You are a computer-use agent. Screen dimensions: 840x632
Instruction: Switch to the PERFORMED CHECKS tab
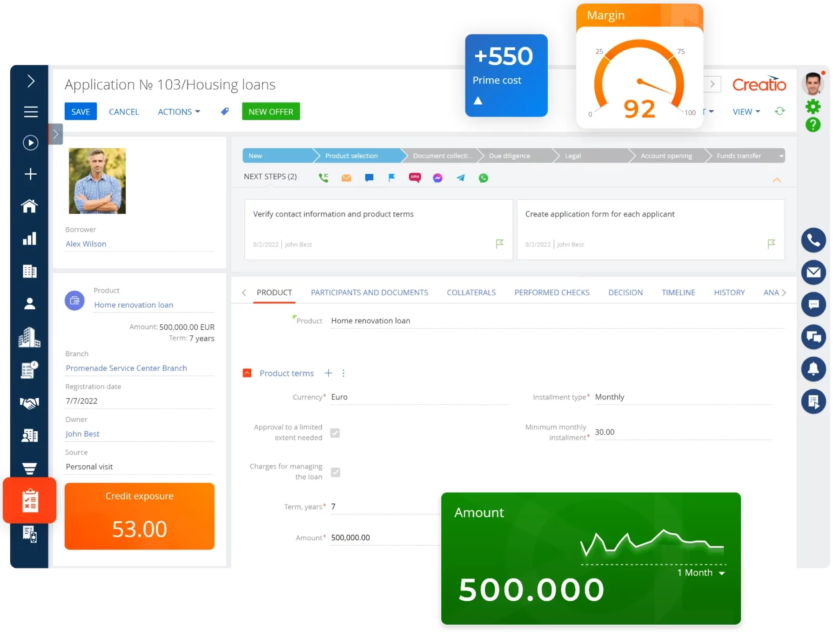(x=551, y=292)
